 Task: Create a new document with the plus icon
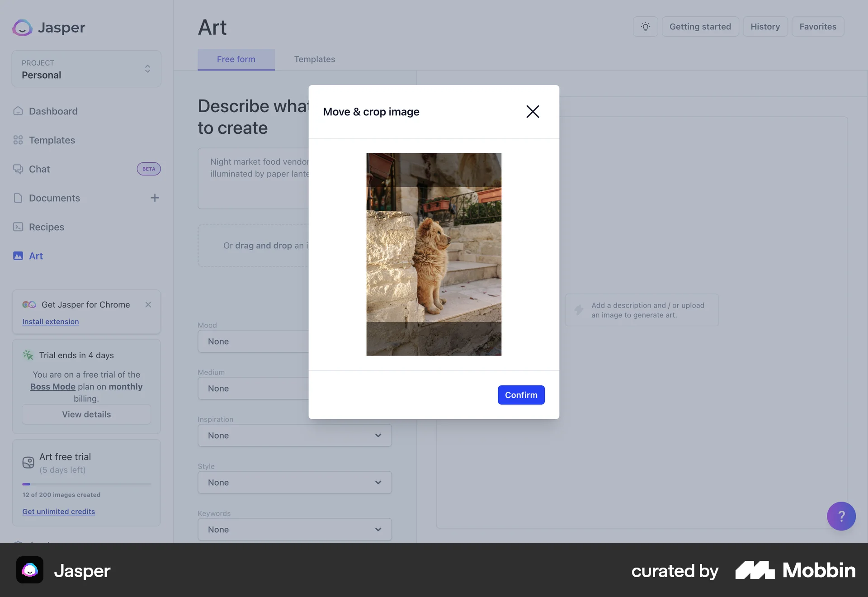point(155,198)
